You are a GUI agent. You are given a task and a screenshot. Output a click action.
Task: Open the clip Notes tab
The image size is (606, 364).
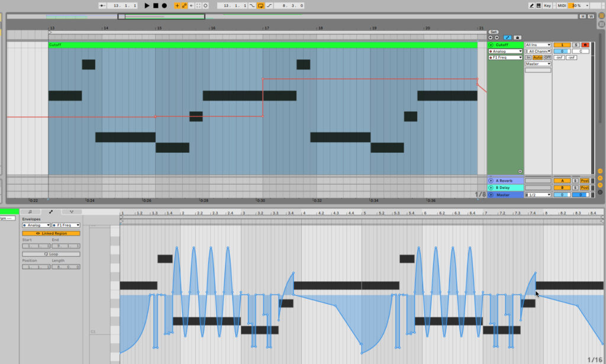(30, 212)
